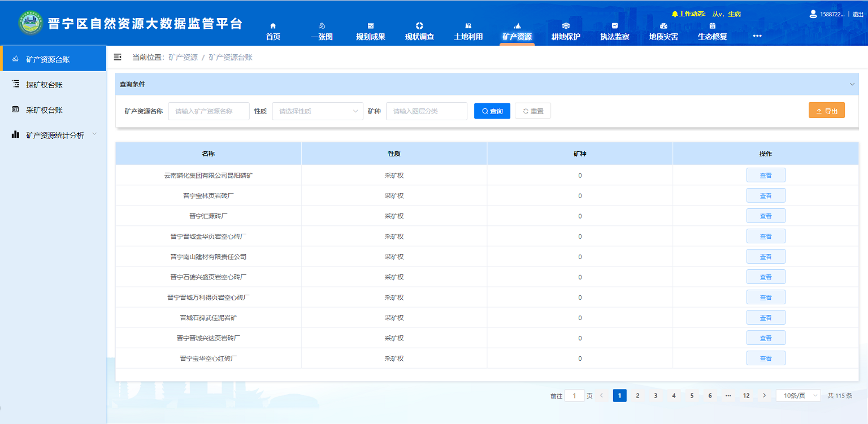
Task: Click the orange 导出 export button
Action: click(827, 111)
